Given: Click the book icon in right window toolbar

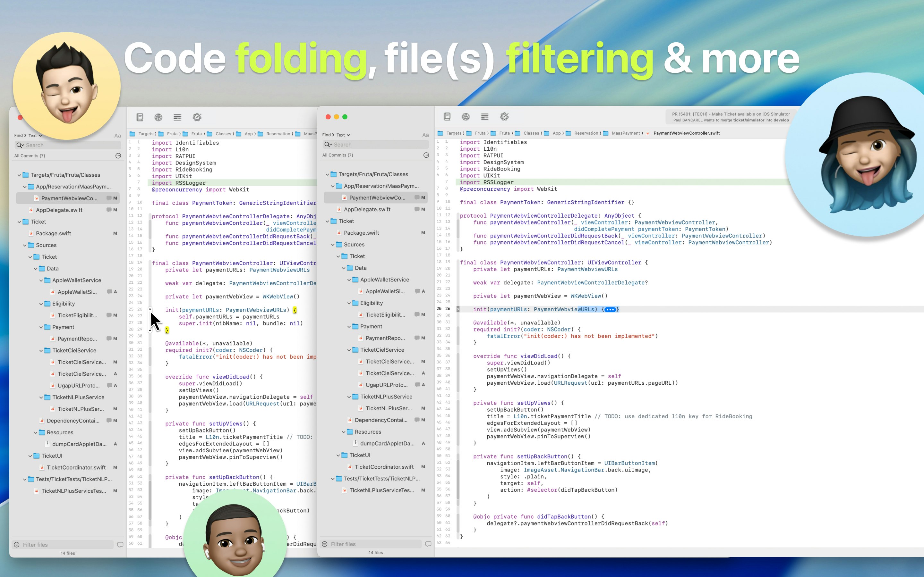Looking at the screenshot, I should click(x=447, y=117).
